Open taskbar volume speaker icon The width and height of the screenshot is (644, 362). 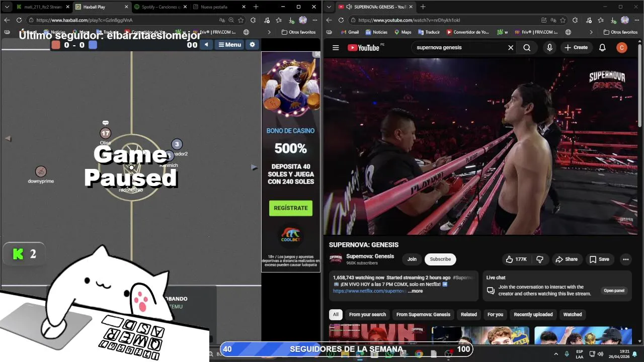click(x=600, y=354)
